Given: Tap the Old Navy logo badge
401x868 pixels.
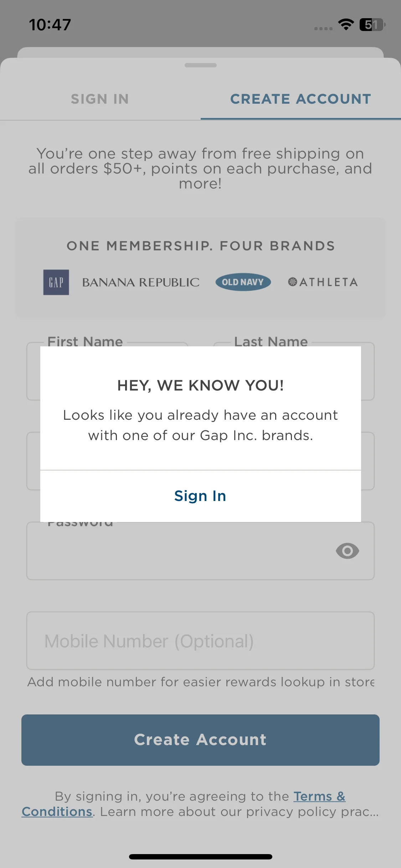Looking at the screenshot, I should point(243,282).
